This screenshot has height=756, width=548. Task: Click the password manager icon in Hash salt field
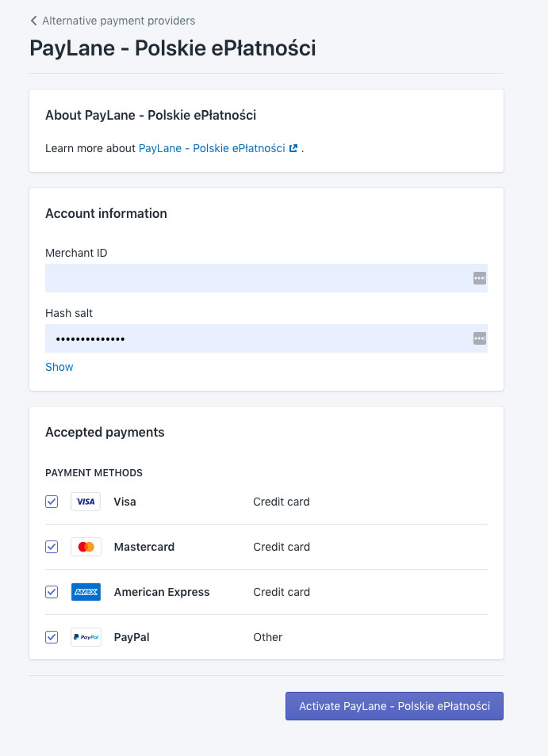click(x=480, y=338)
